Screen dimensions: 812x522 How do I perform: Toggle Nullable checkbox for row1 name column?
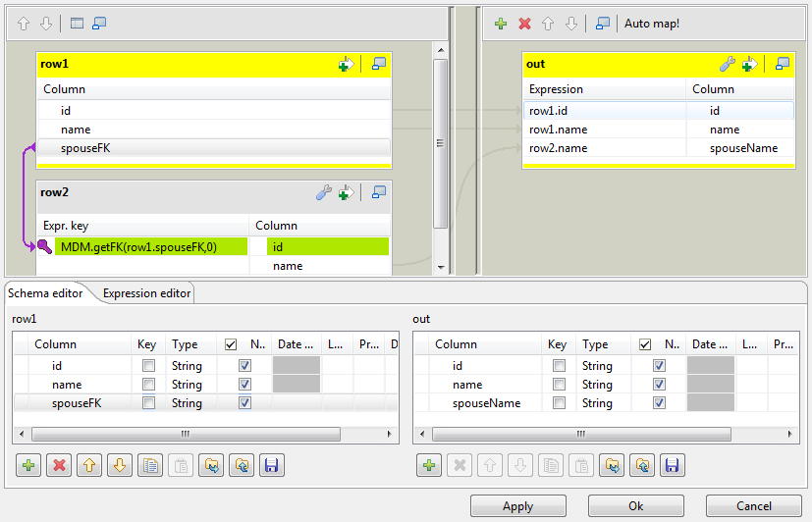244,385
